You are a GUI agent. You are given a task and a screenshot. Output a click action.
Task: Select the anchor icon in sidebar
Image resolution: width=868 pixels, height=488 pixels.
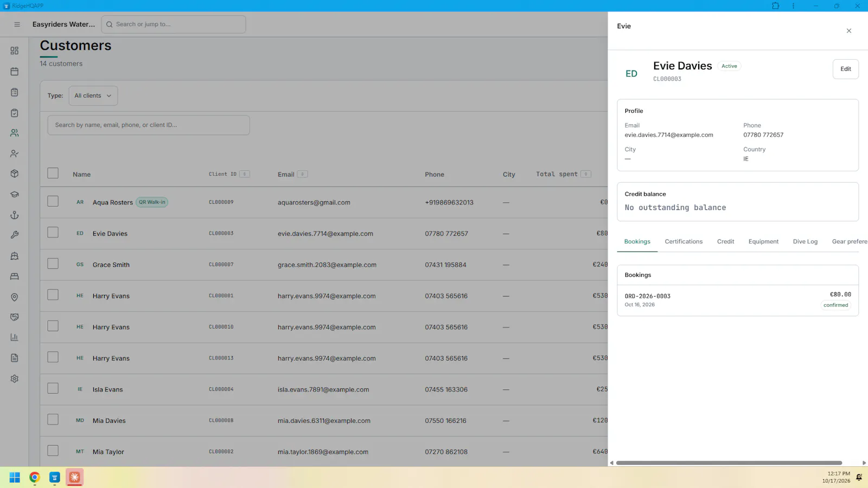point(15,215)
